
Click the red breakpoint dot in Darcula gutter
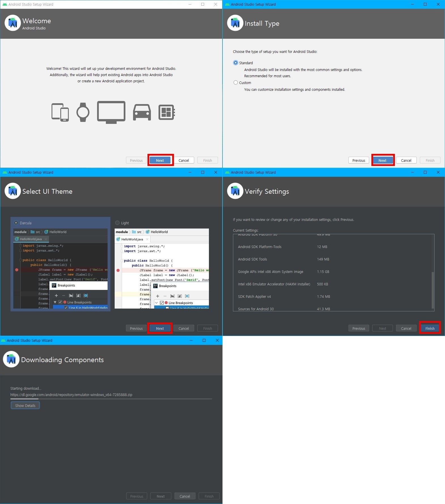(x=17, y=270)
